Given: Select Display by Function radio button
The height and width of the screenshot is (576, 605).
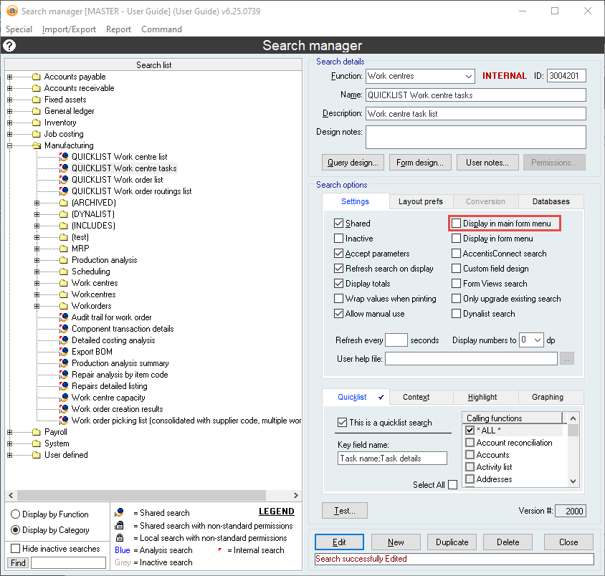Looking at the screenshot, I should pos(15,514).
